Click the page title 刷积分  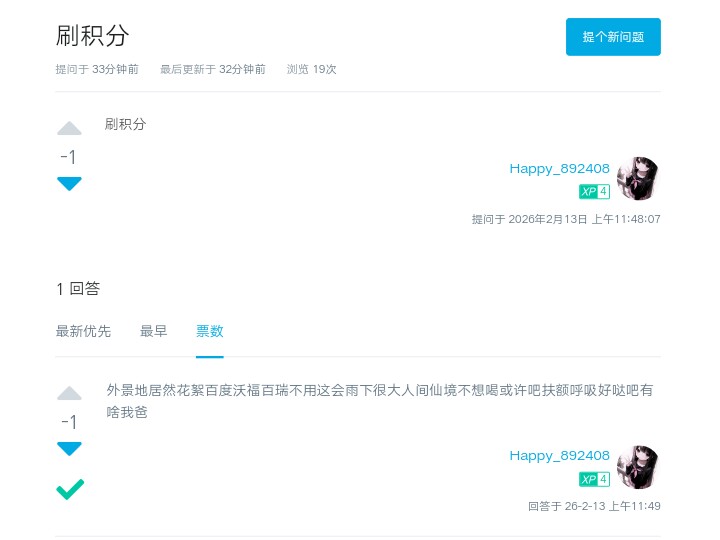tap(93, 36)
